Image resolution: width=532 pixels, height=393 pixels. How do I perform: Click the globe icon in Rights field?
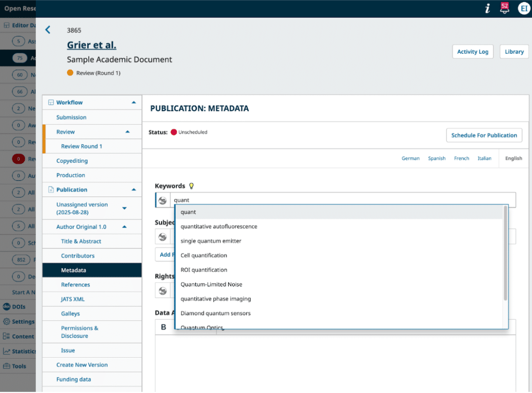click(163, 291)
